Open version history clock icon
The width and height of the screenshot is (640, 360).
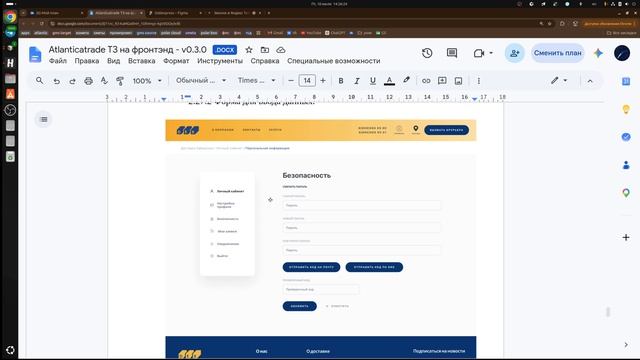click(427, 53)
